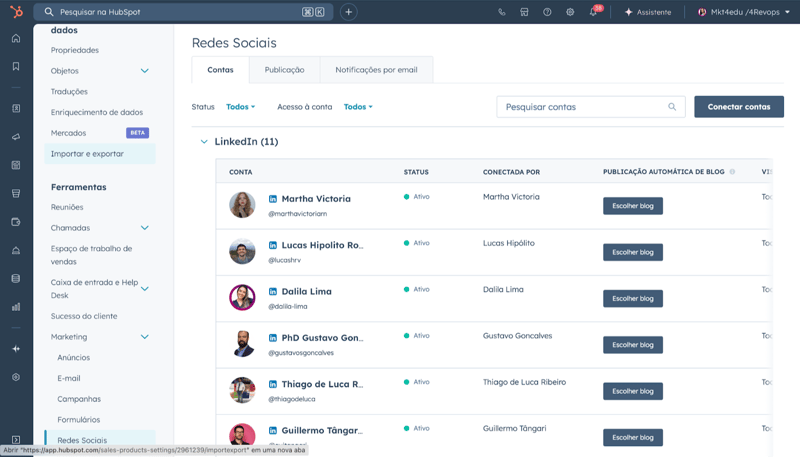800x457 pixels.
Task: Collapse the LinkedIn (11) section
Action: point(204,142)
